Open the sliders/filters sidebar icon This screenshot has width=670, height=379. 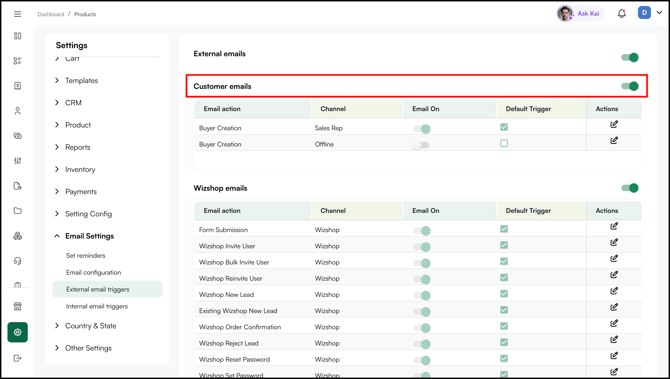pos(18,161)
